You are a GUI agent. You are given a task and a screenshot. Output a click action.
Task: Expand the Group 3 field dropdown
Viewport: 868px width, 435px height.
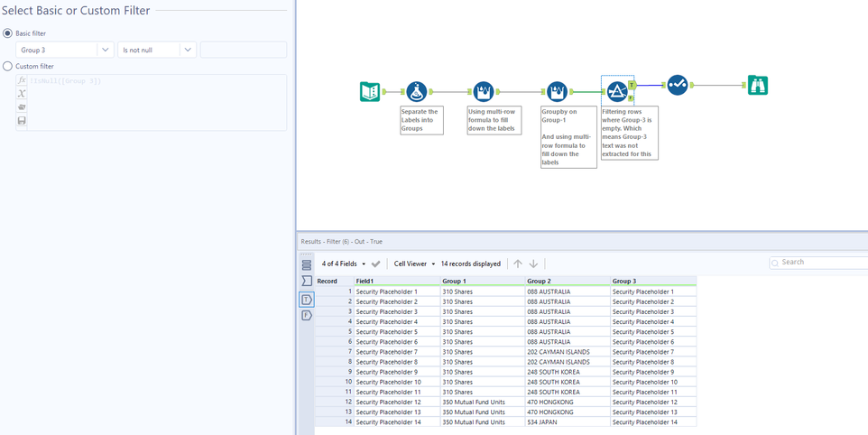point(105,51)
